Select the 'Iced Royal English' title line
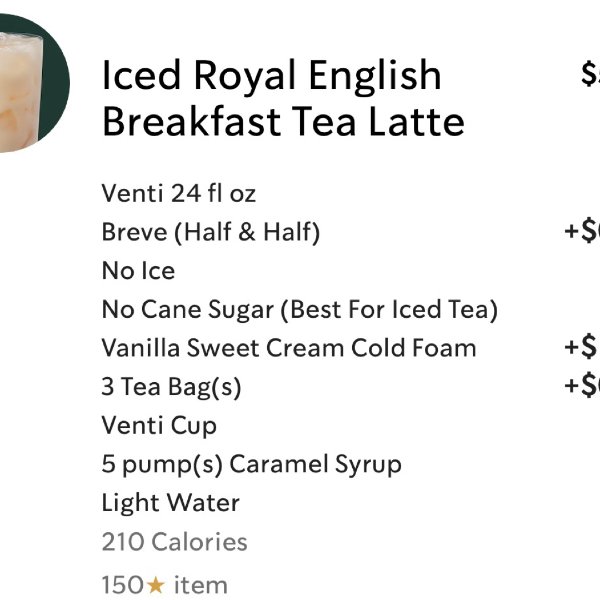 pos(272,75)
